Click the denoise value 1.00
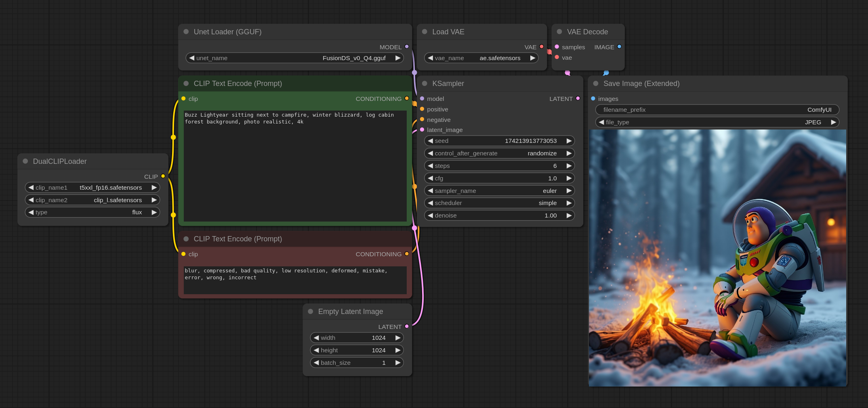Screen dimensions: 868x408 click(551, 216)
